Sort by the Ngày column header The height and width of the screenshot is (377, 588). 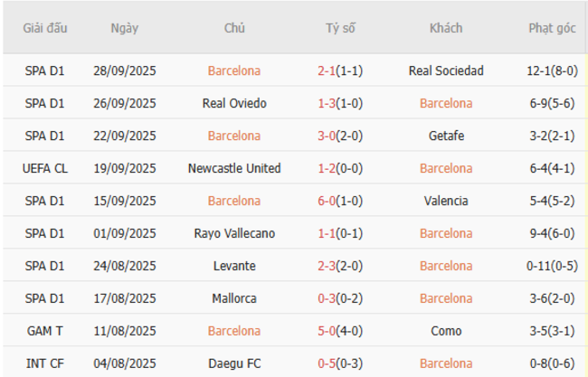tap(125, 28)
